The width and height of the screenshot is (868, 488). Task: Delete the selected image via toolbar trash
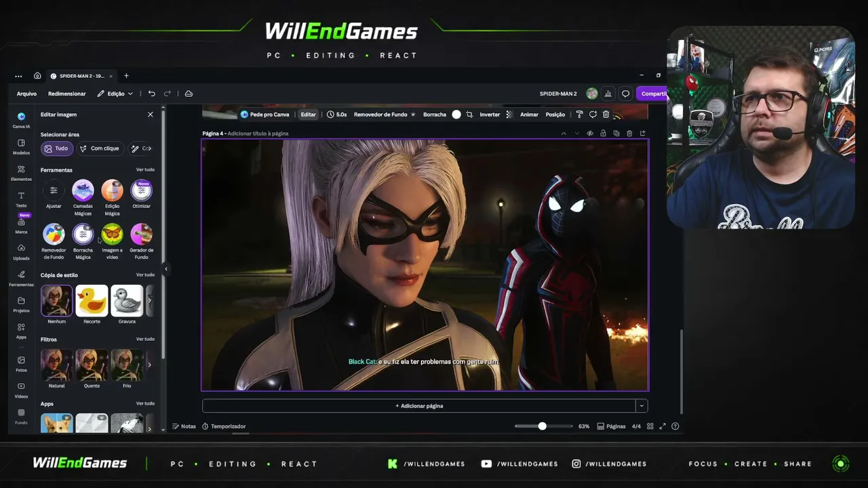click(x=606, y=115)
